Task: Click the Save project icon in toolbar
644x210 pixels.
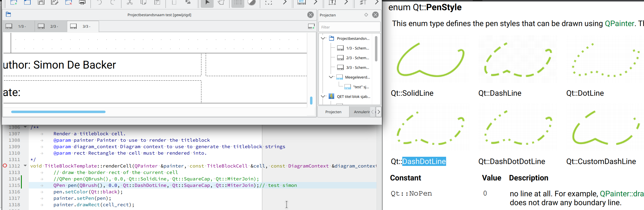Action: 41,3
